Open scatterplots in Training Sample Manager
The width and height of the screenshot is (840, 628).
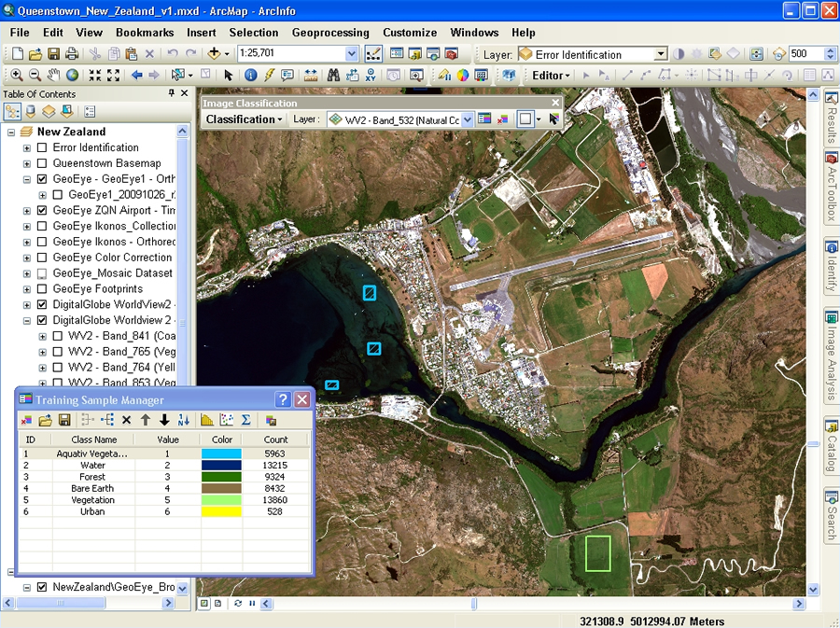point(226,421)
